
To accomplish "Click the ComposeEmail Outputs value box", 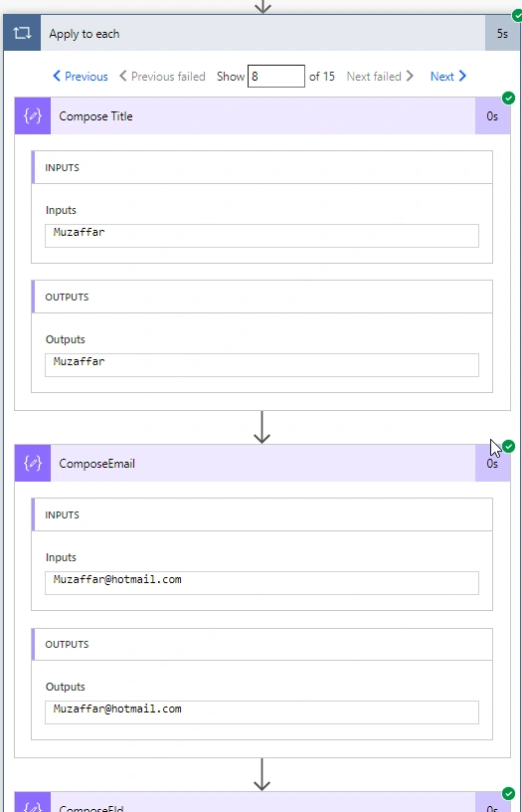I will [x=261, y=712].
